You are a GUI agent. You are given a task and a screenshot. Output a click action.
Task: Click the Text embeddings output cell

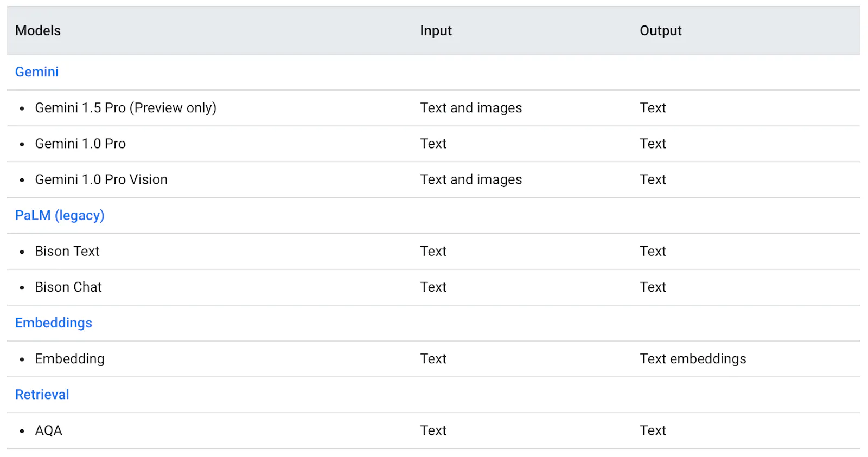pos(693,359)
